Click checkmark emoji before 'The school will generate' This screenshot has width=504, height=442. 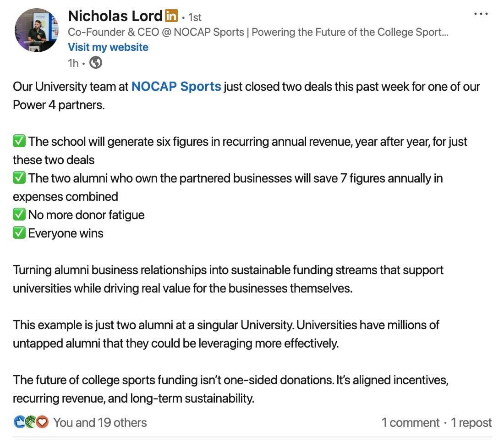pyautogui.click(x=19, y=141)
